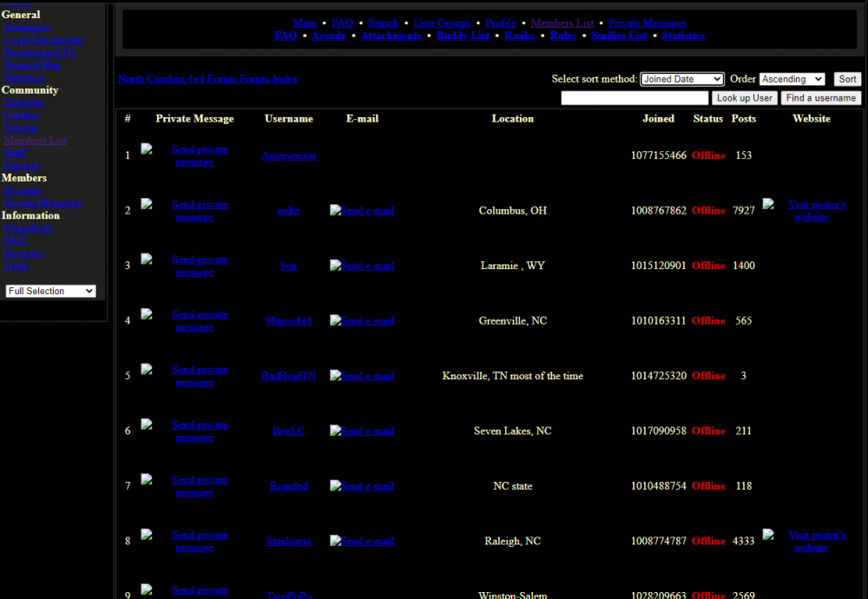Select location text 'Laramie , WY'
This screenshot has height=599, width=868.
[x=513, y=266]
